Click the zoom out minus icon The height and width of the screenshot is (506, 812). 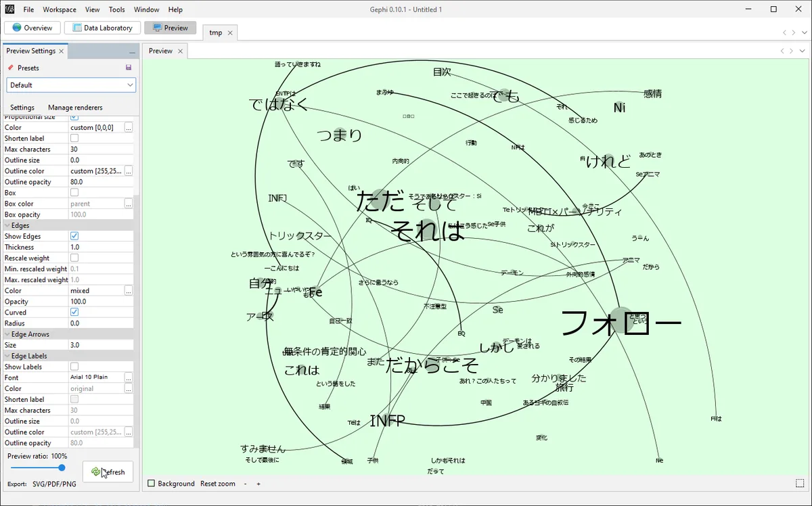click(x=245, y=484)
